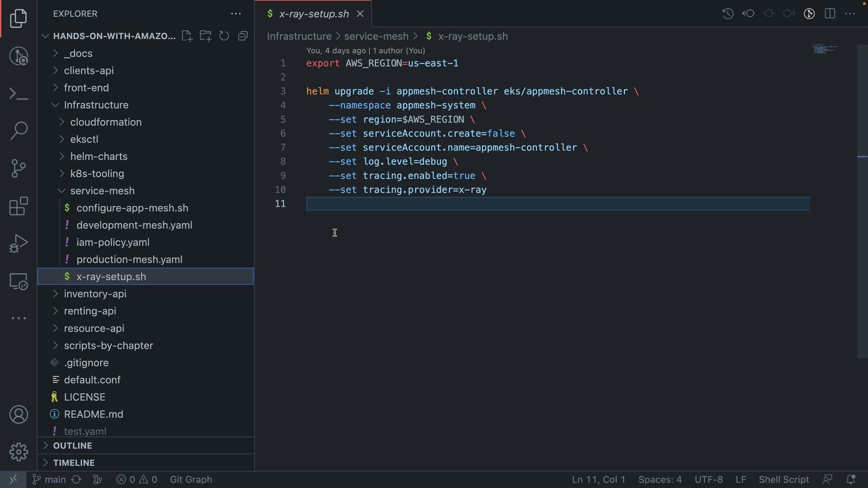Toggle file blame annotations icon
The width and height of the screenshot is (868, 488).
(809, 14)
